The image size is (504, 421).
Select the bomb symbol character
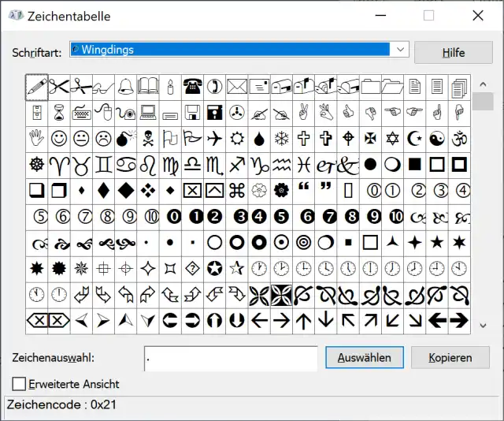click(x=125, y=139)
